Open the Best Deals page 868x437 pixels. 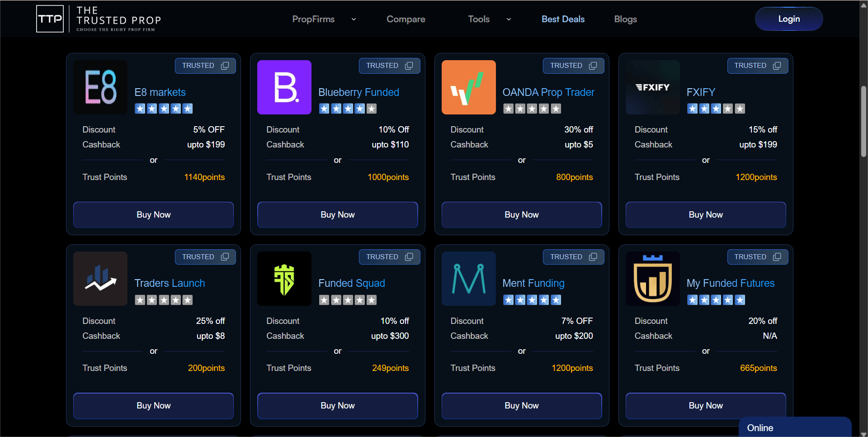tap(563, 19)
